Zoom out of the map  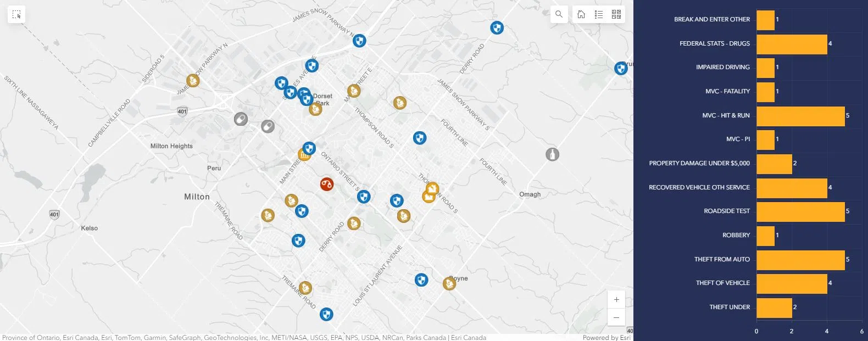tap(616, 317)
